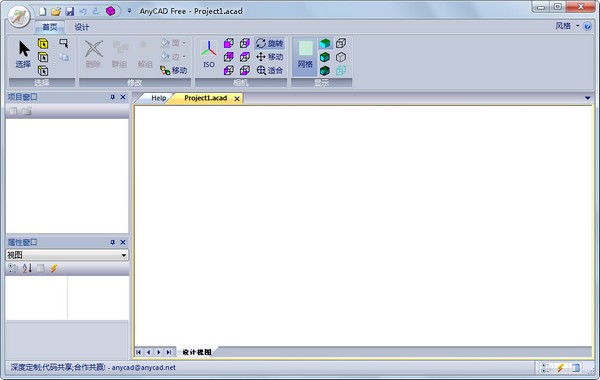This screenshot has width=600, height=380.
Task: Choose the bottom cube selection filter icon
Action: (x=43, y=71)
